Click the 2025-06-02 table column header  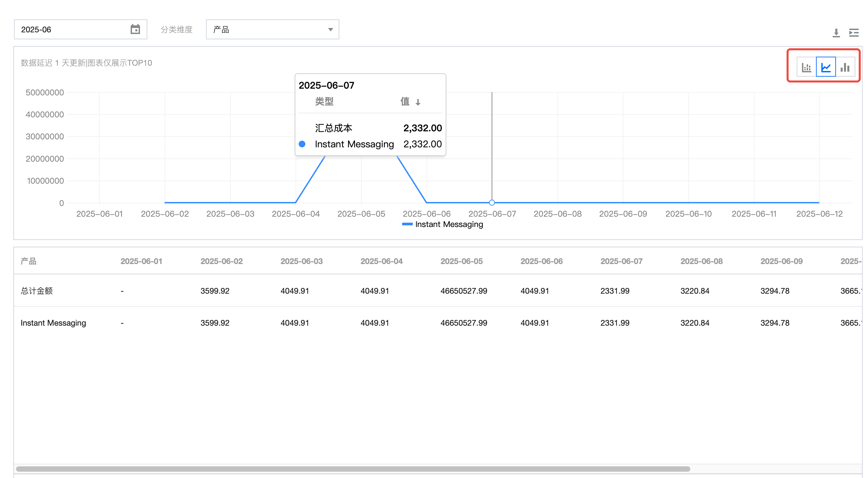[221, 261]
